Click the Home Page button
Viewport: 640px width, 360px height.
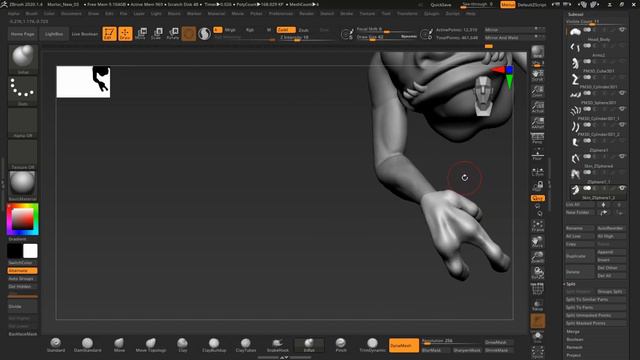tap(22, 34)
